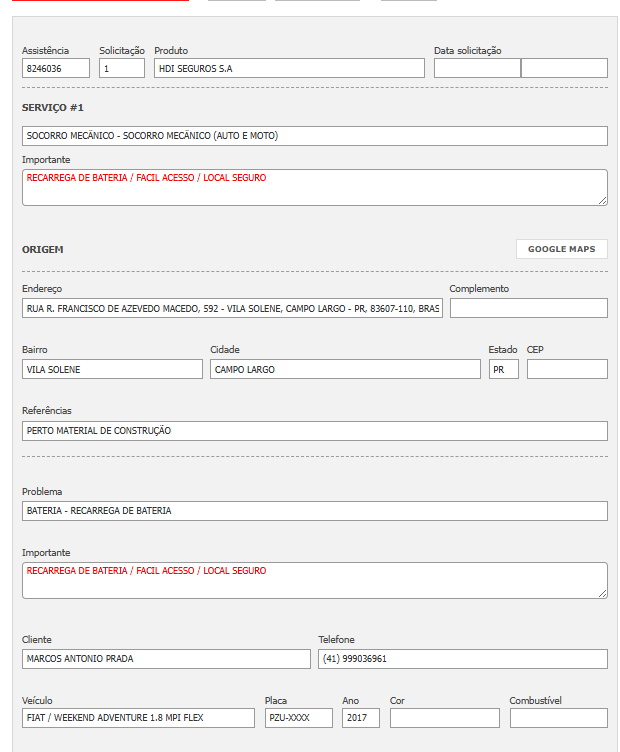The height and width of the screenshot is (752, 620).
Task: Click the Estado field containing PR
Action: click(503, 369)
